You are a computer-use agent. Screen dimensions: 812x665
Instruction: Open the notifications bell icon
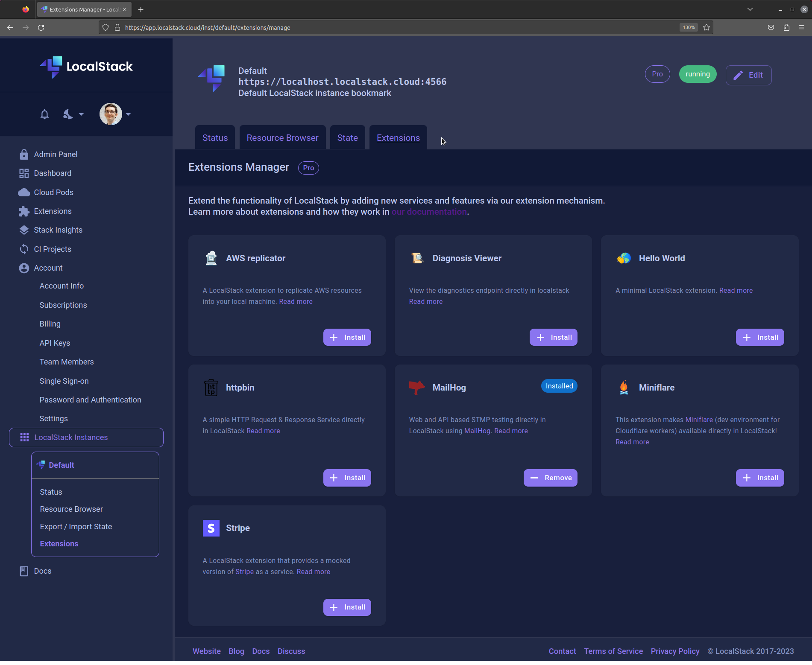click(44, 114)
